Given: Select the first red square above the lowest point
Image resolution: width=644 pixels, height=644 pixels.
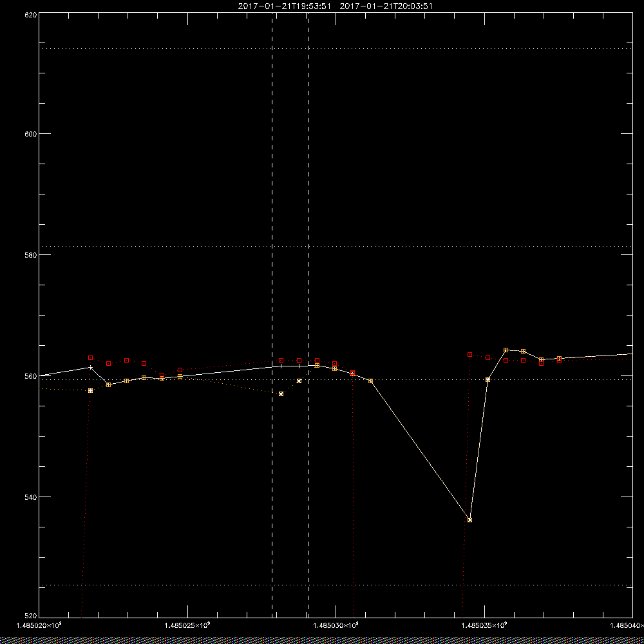Looking at the screenshot, I should coord(470,354).
